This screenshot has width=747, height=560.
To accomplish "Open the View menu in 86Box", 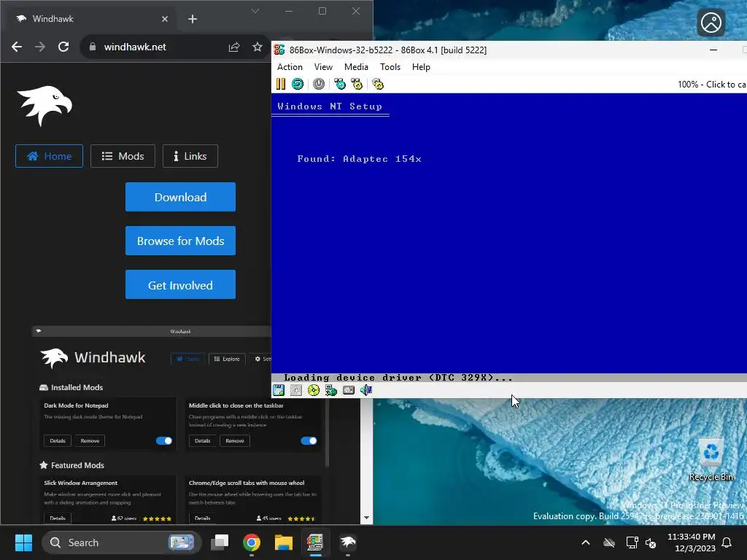I will [323, 67].
